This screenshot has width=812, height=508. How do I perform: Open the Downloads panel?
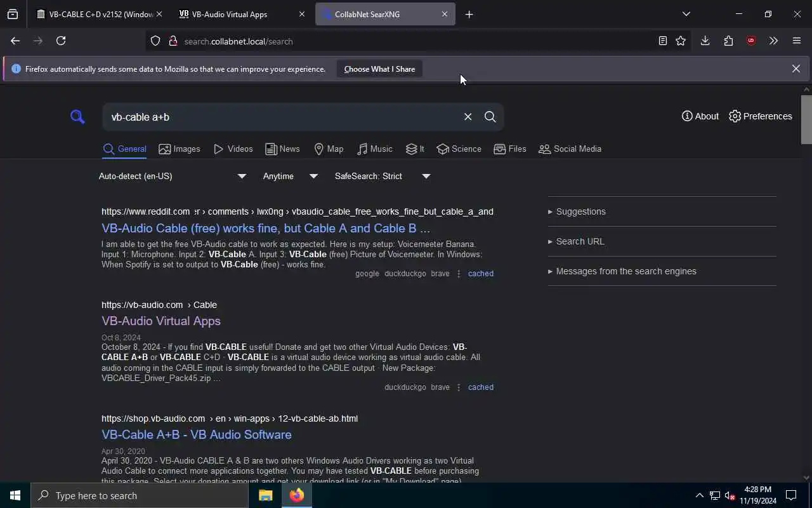[705, 41]
